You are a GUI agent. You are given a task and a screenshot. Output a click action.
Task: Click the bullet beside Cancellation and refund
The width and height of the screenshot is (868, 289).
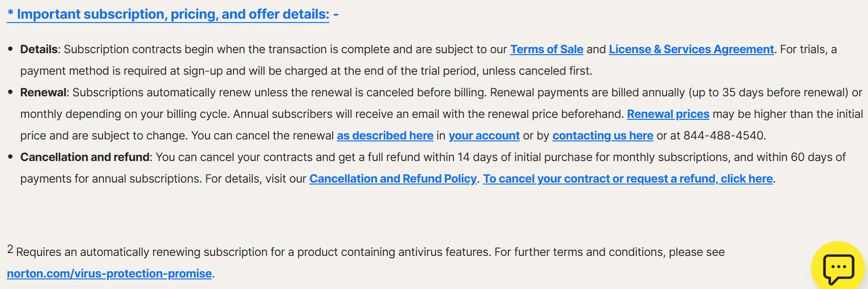(11, 157)
